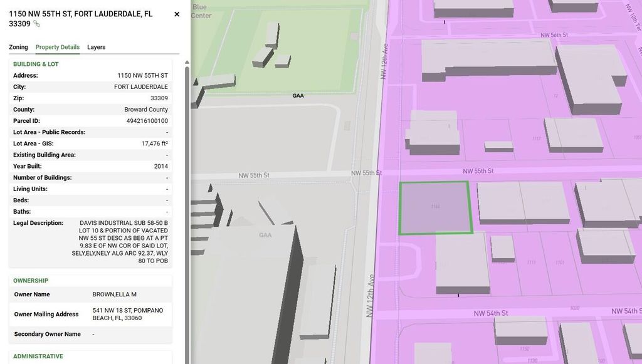Click the owner name BROWN,ELLA M
This screenshot has width=642, height=364.
tap(115, 294)
